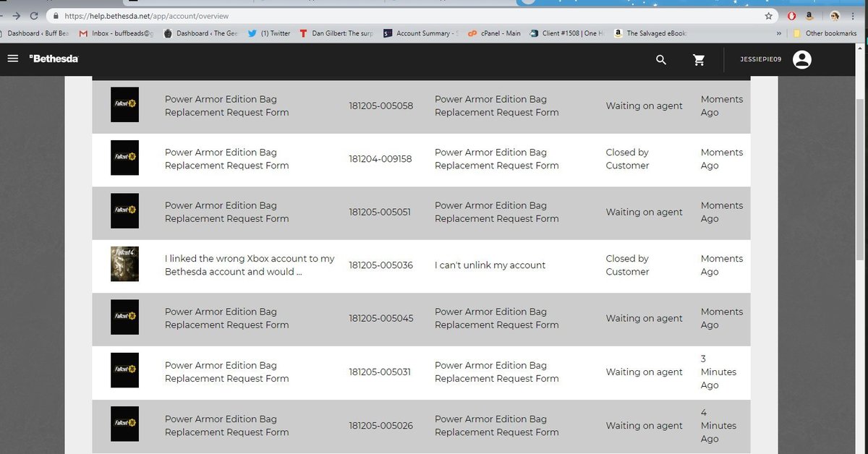Open ticket 181205-005058
Image resolution: width=868 pixels, height=454 pixels.
(380, 106)
